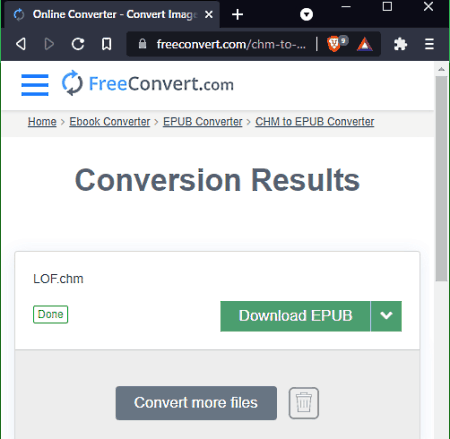
Task: Go back with browser back arrow
Action: coord(21,44)
